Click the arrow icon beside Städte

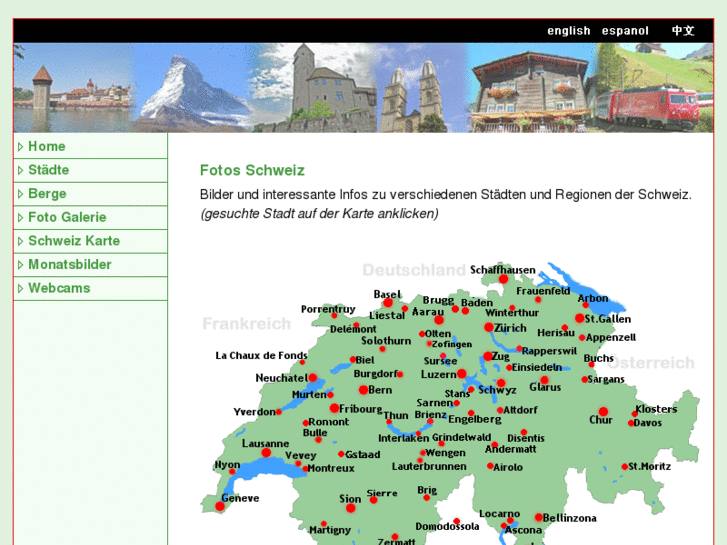pos(20,170)
